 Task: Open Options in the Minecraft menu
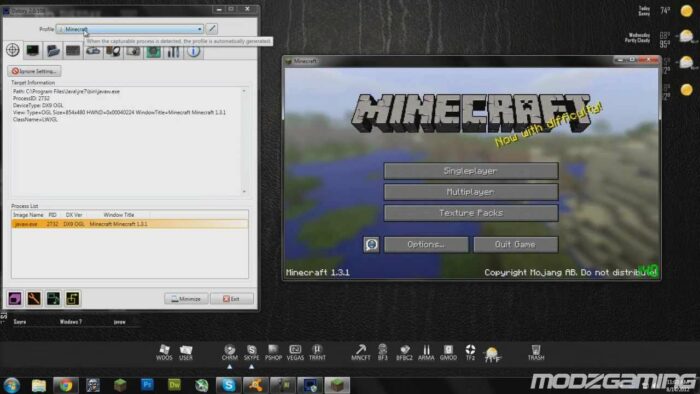pyautogui.click(x=426, y=245)
